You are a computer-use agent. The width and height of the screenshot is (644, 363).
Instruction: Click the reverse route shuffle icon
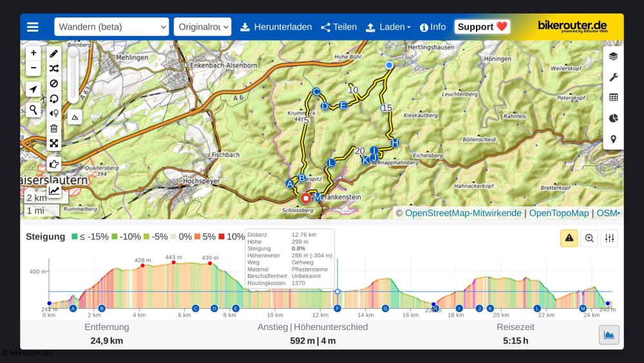54,68
